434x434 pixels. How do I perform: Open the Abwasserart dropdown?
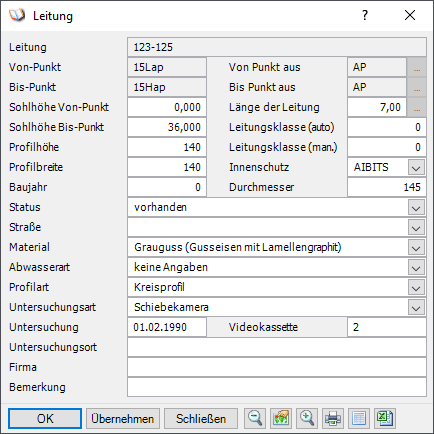point(416,267)
